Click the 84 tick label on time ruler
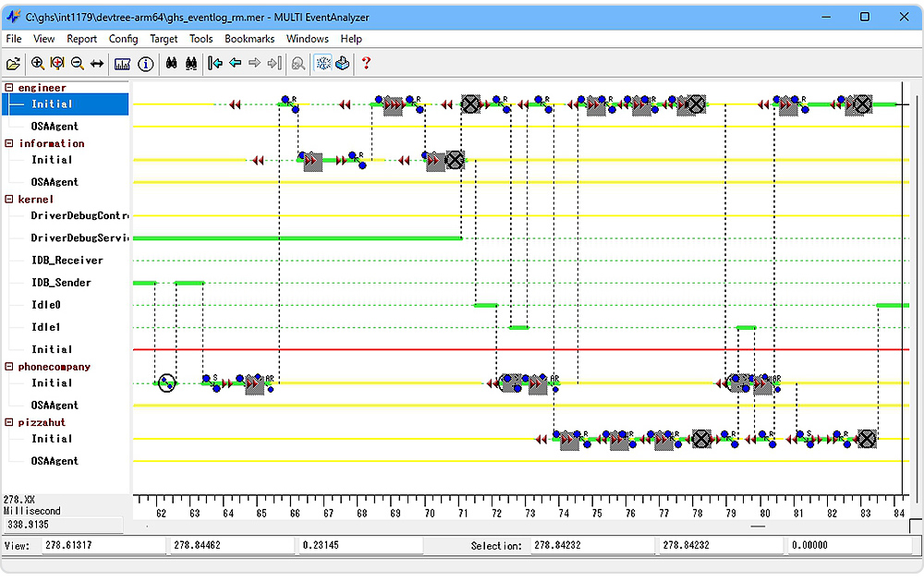Viewport: 924px width, 581px height. tap(899, 514)
